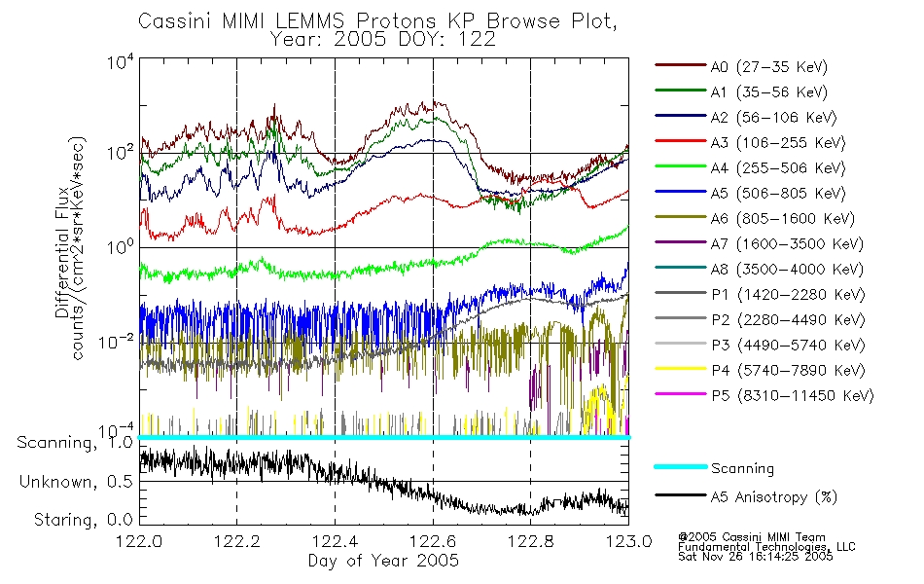Click the A1 (35-56 KeV) legend label
The height and width of the screenshot is (584, 924).
click(x=769, y=92)
